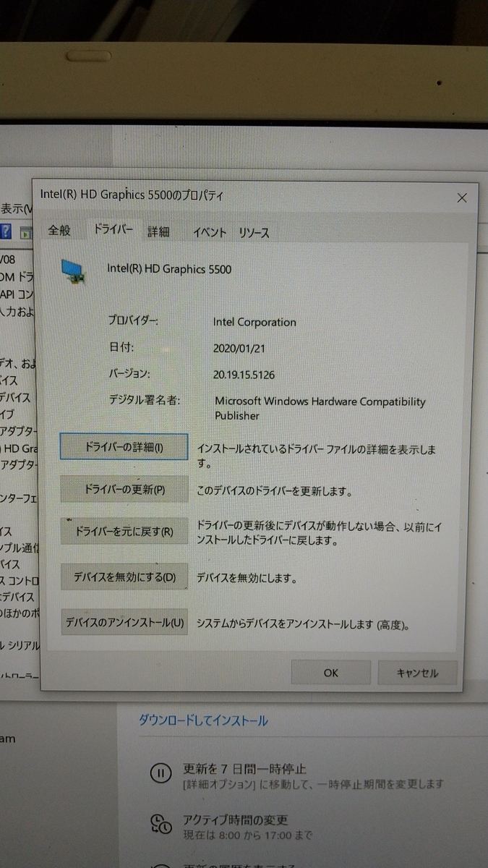Open the 詳細 tab
Viewport: 488px width, 868px height.
coord(158,231)
